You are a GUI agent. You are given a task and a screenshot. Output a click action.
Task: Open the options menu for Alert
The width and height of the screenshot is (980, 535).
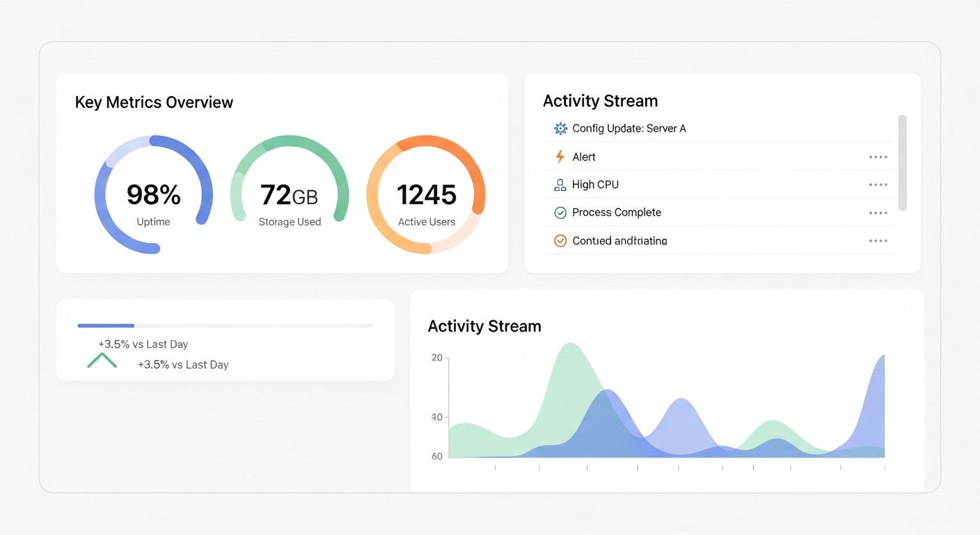click(x=878, y=156)
